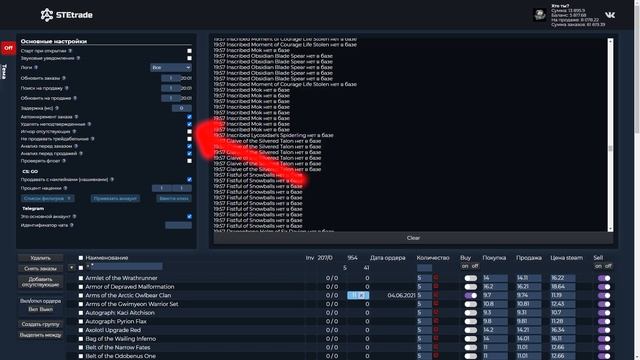The height and width of the screenshot is (360, 640).
Task: Click Список фильтров button
Action: (47, 198)
